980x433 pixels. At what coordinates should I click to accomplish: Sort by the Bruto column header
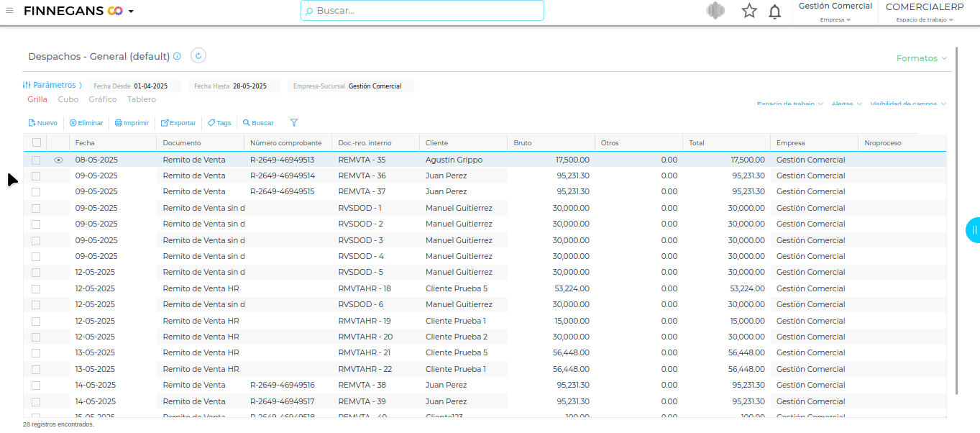click(551, 142)
